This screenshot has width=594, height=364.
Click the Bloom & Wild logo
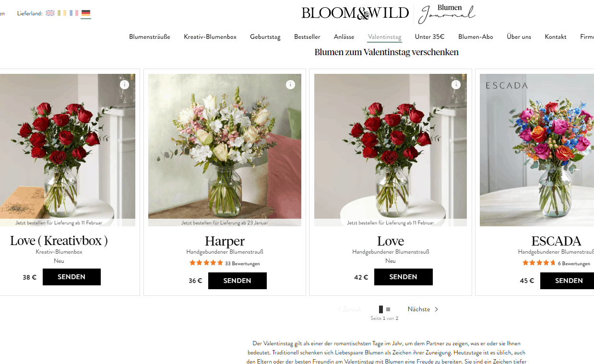coord(355,13)
